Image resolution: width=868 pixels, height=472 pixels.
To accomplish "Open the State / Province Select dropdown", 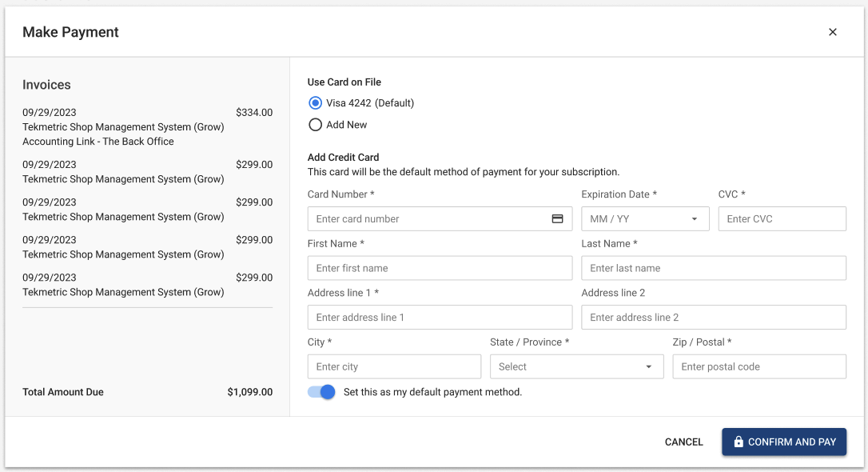I will tap(576, 366).
